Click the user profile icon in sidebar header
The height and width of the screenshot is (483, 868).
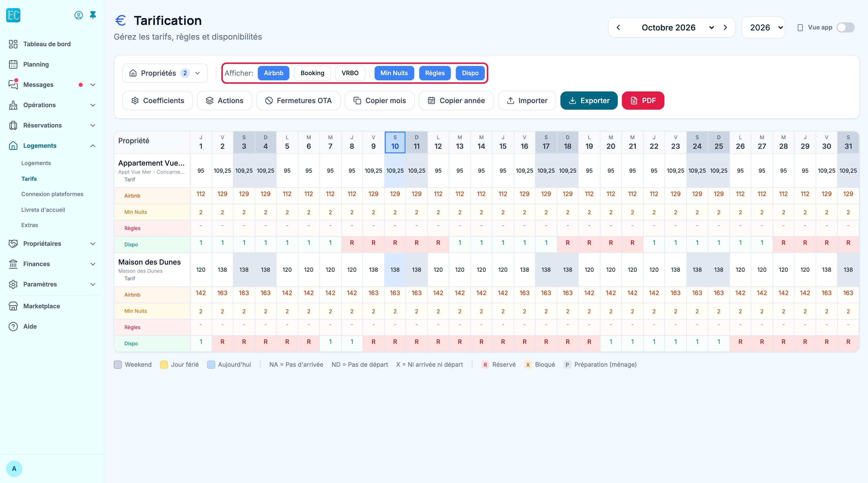click(x=78, y=15)
